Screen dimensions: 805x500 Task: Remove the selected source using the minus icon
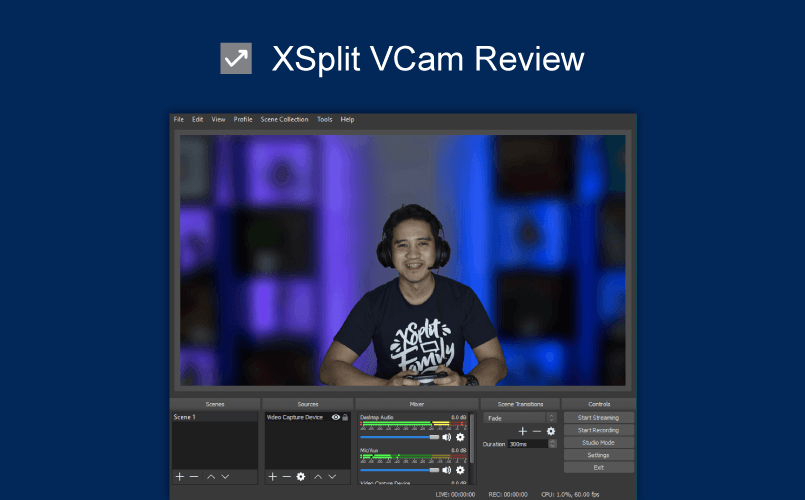tap(286, 477)
